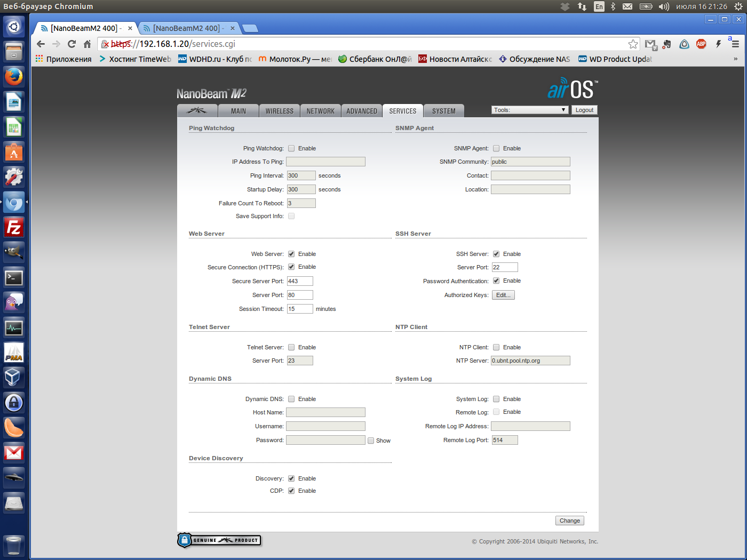Click the lightning bolt extension icon
The width and height of the screenshot is (747, 560).
click(718, 44)
